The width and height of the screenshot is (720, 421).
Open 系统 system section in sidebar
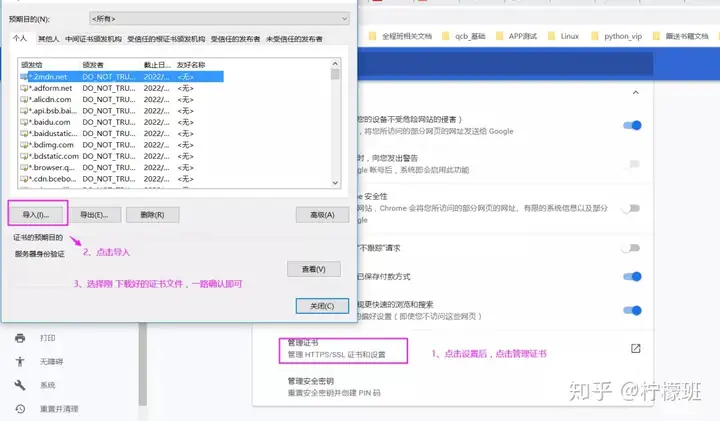[47, 385]
